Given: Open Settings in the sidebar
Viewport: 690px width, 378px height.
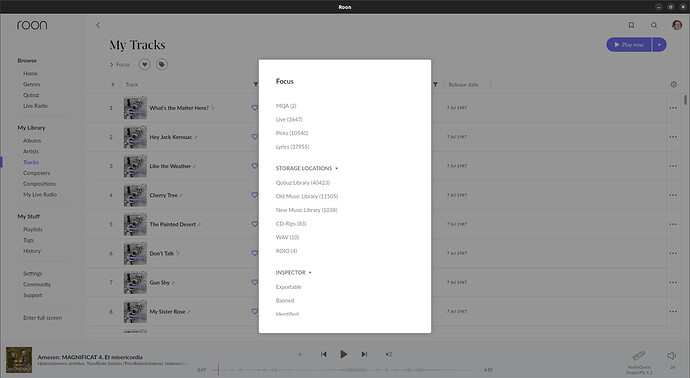Looking at the screenshot, I should pyautogui.click(x=33, y=274).
